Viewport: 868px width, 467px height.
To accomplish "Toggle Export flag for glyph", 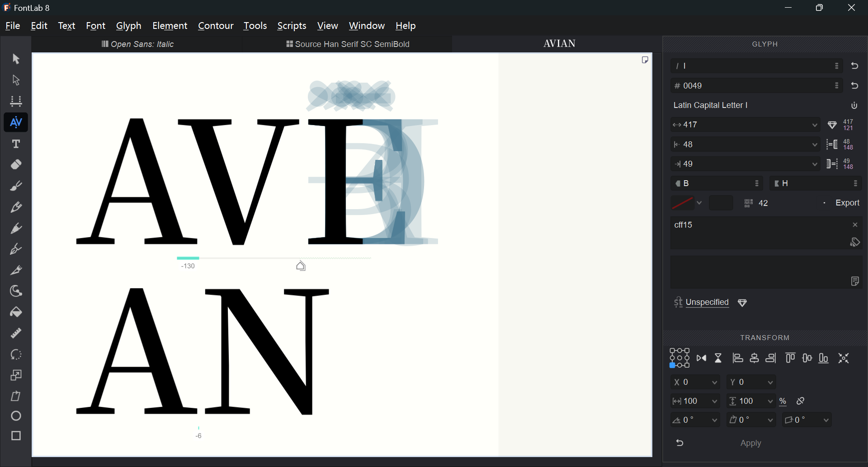I will coord(842,203).
